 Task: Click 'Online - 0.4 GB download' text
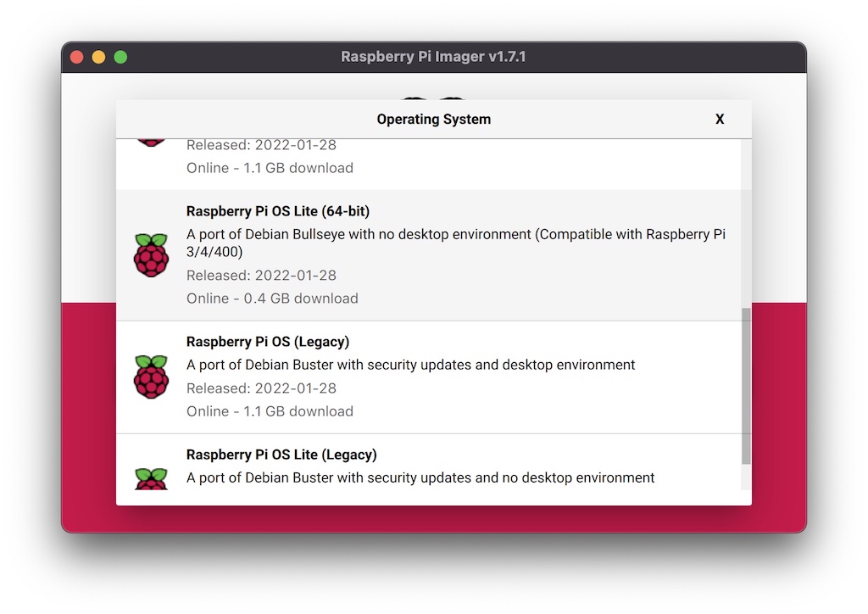tap(272, 299)
